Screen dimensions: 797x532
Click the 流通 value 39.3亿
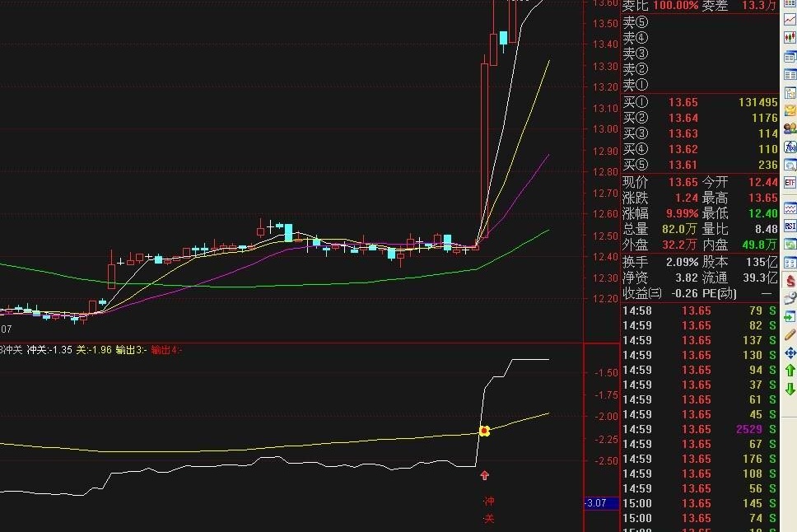point(760,278)
